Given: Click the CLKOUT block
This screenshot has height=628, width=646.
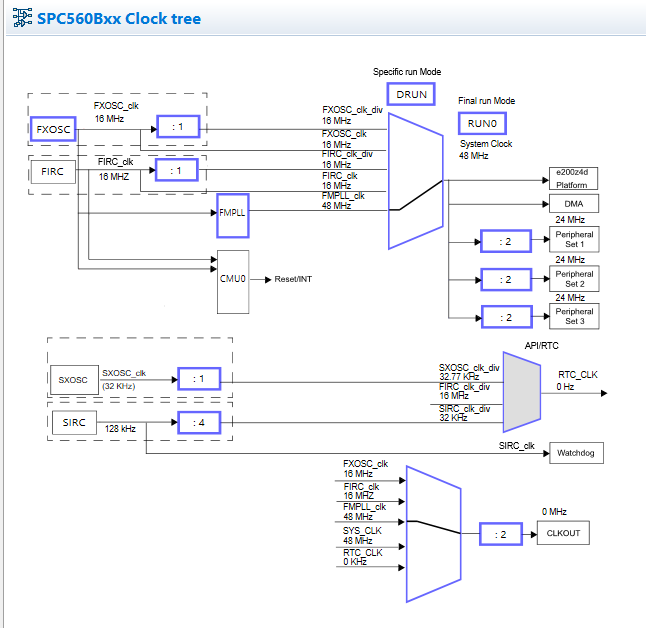Looking at the screenshot, I should (563, 533).
